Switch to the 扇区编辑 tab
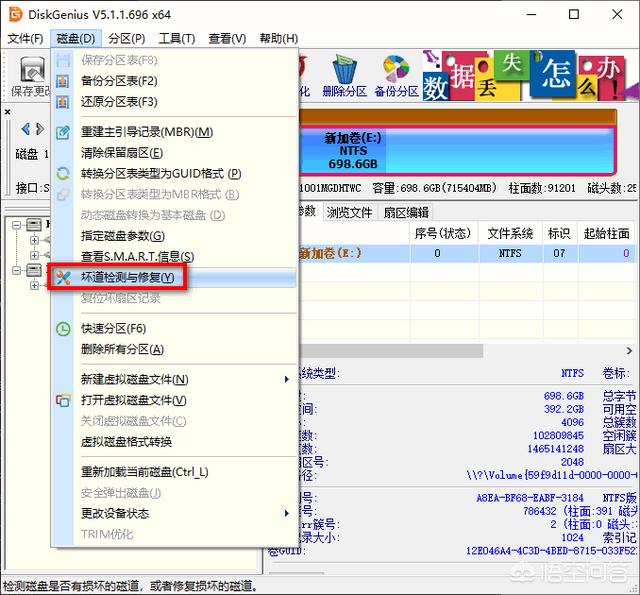The width and height of the screenshot is (640, 595). [405, 212]
